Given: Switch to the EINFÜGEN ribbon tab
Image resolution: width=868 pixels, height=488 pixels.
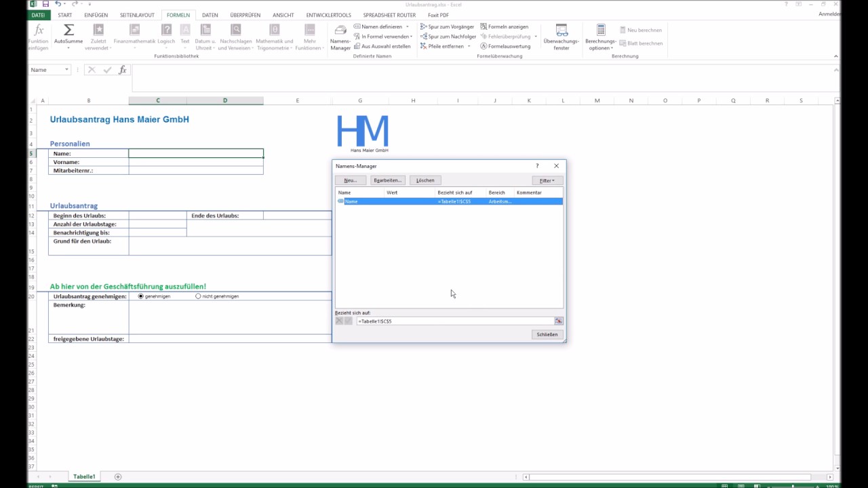Looking at the screenshot, I should (96, 15).
